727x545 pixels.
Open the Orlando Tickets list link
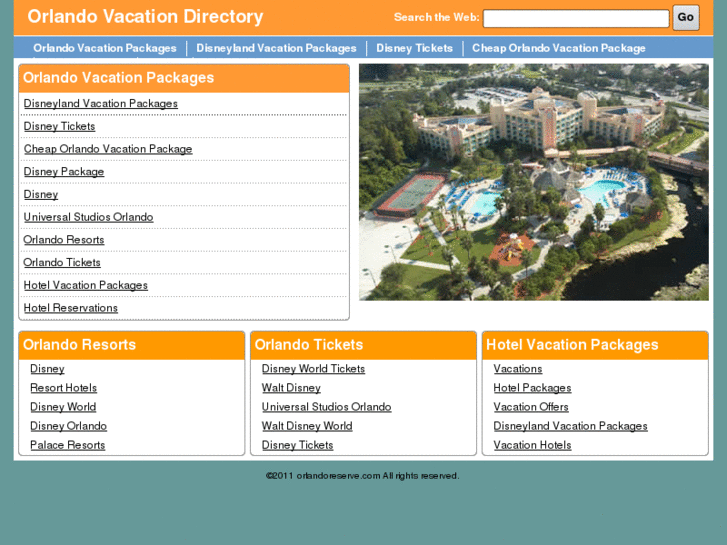coord(62,263)
